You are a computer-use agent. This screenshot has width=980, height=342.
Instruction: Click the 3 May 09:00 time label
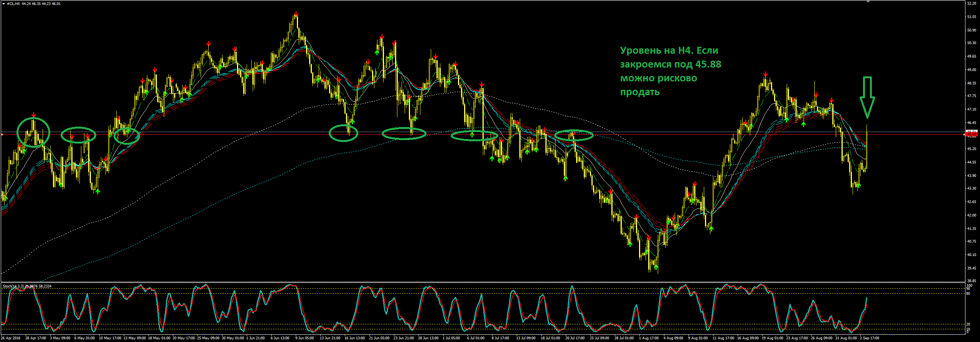60,339
